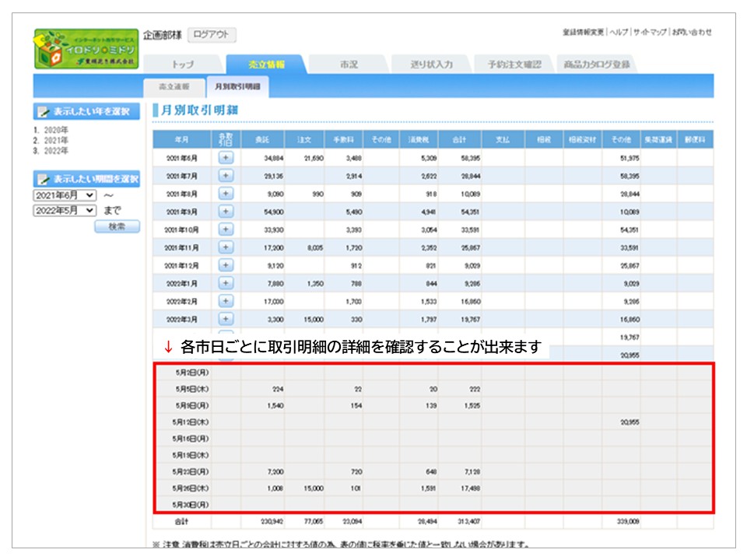Viewport: 747px width, 560px height.
Task: Click the 検索 search button
Action: coord(117,227)
